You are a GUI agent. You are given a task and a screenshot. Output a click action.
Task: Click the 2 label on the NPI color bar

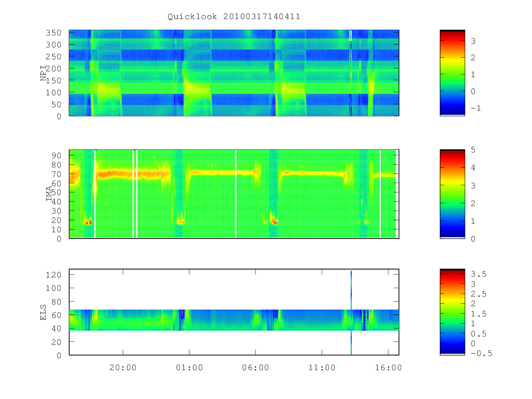(473, 58)
